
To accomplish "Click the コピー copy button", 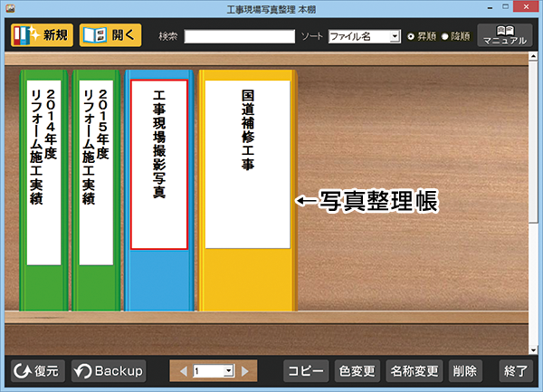I will pos(305,370).
